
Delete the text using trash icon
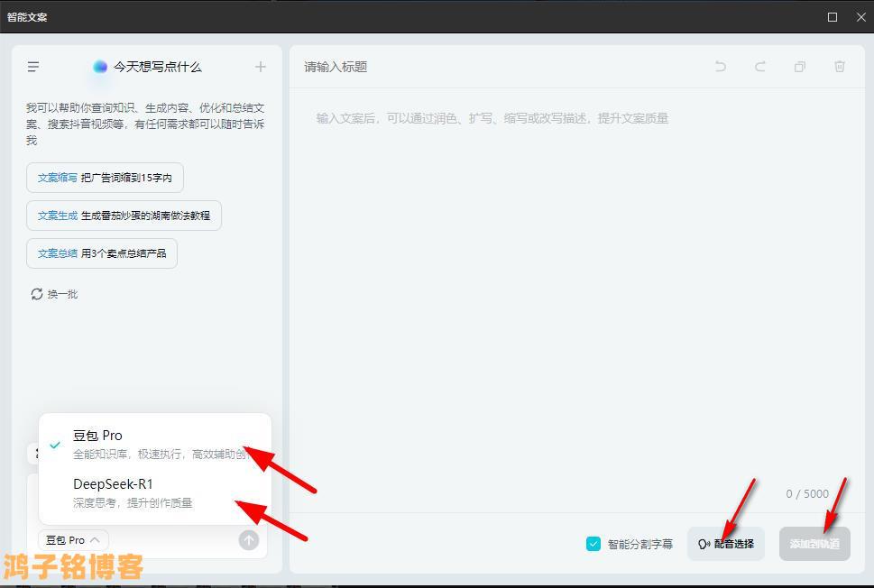pyautogui.click(x=840, y=67)
